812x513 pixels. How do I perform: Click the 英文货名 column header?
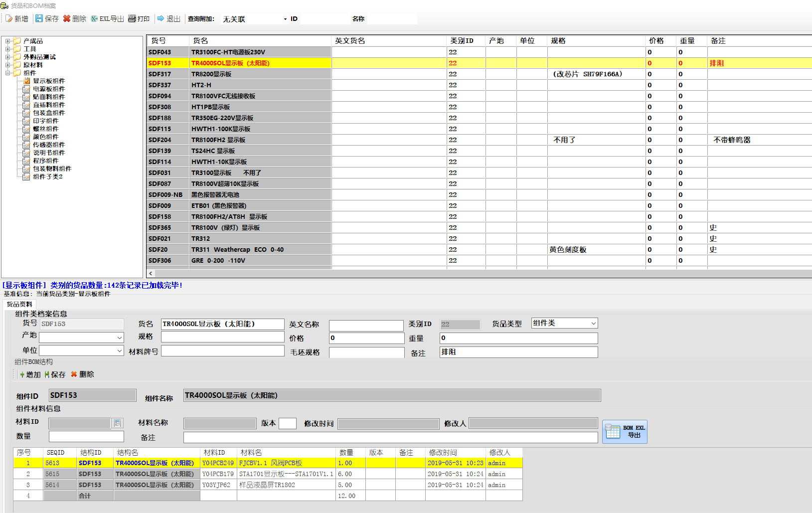(x=389, y=41)
